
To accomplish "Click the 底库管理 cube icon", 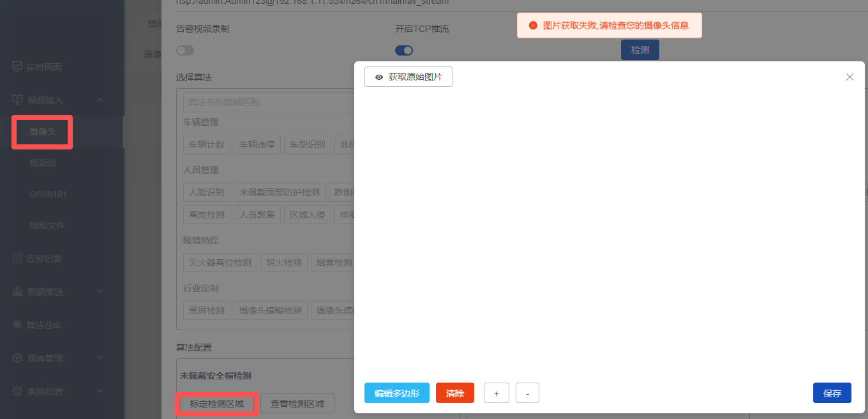I will pos(17,358).
